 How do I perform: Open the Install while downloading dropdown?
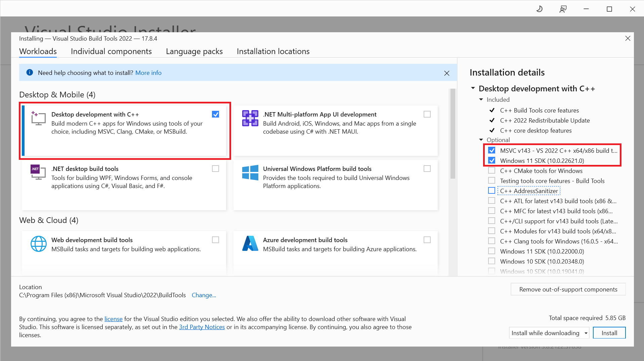click(549, 333)
